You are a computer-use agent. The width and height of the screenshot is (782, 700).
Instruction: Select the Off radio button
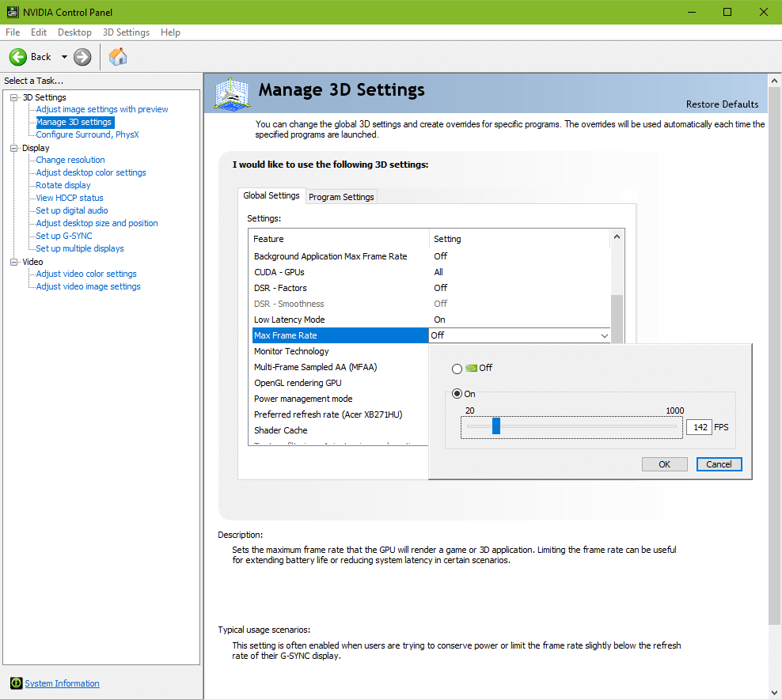[457, 369]
